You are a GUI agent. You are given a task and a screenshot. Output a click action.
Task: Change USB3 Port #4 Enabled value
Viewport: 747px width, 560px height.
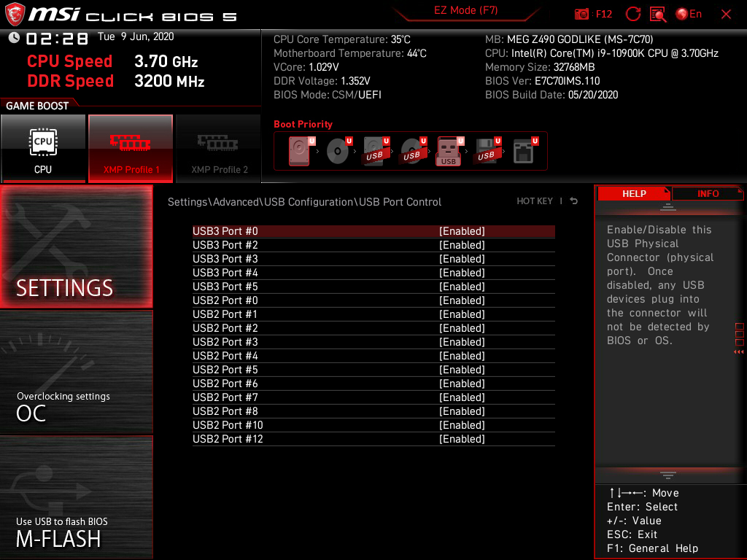pos(462,273)
